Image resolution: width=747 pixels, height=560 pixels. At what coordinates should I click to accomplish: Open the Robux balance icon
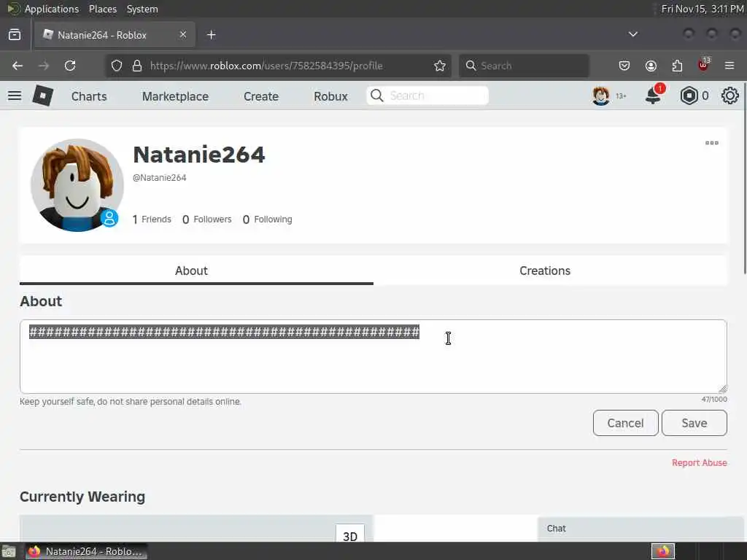point(689,96)
